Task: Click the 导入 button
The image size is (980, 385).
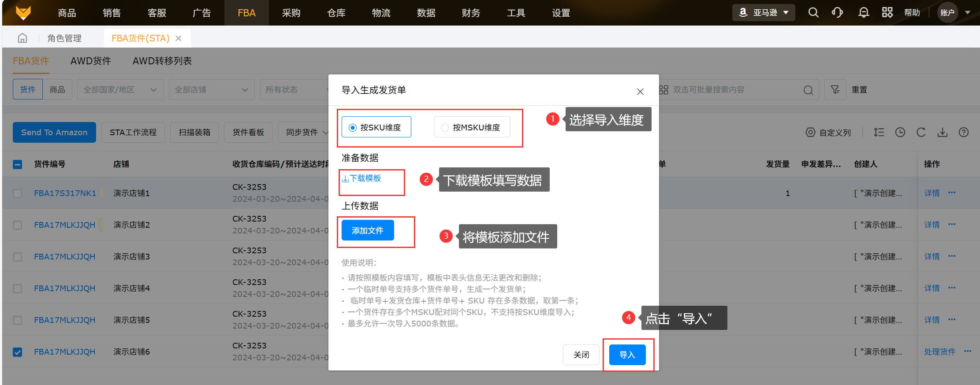Action: coord(627,355)
